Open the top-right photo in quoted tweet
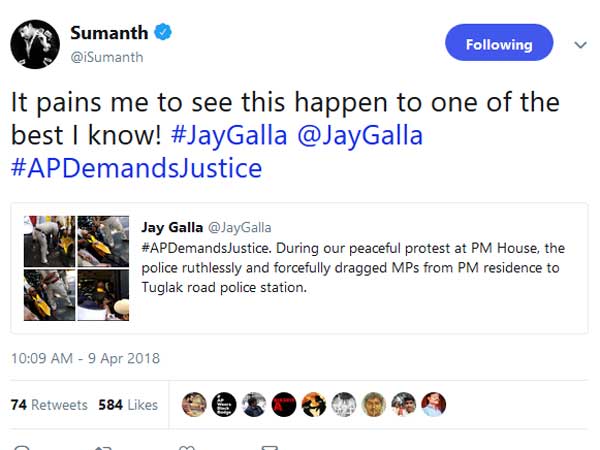The width and height of the screenshot is (600, 450). coord(103,240)
